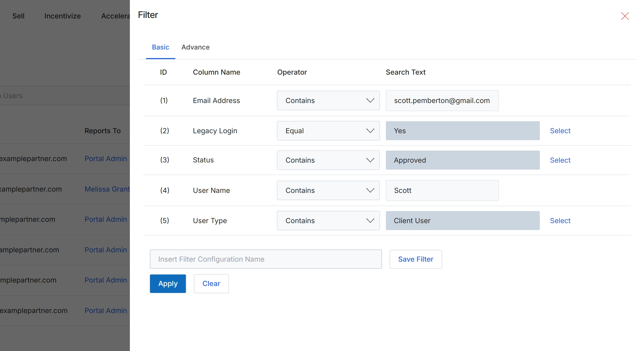Click the Email Address search text field
Viewport: 644px width, 351px height.
pyautogui.click(x=442, y=101)
